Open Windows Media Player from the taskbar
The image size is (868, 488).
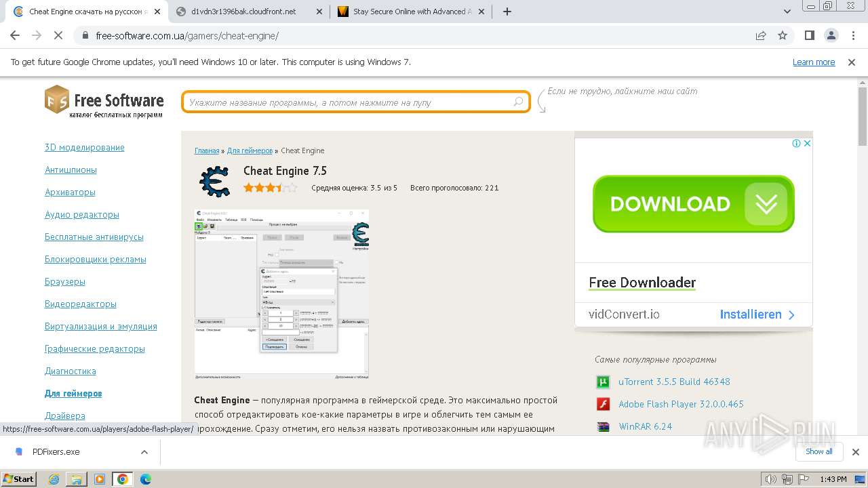coord(100,479)
